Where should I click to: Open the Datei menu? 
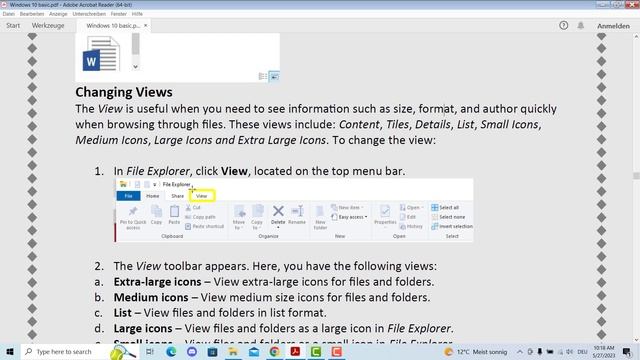[8, 14]
